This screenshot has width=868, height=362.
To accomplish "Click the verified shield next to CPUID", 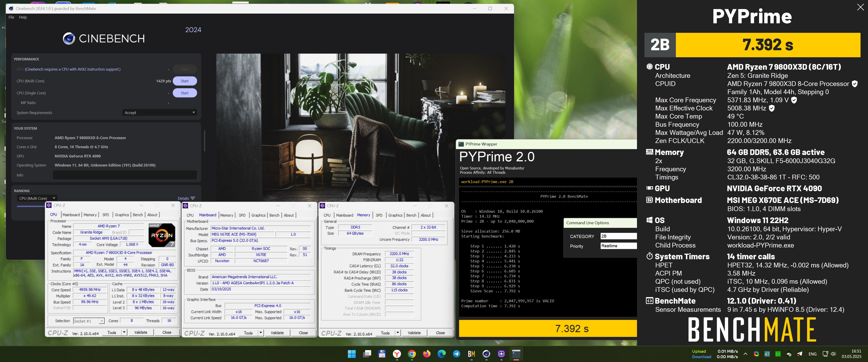I will (854, 84).
